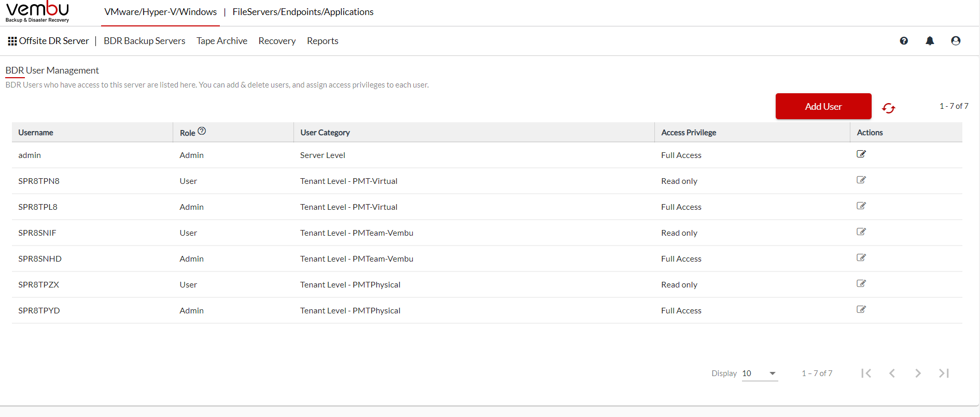Go to first page of results
This screenshot has height=417, width=980.
(x=866, y=373)
